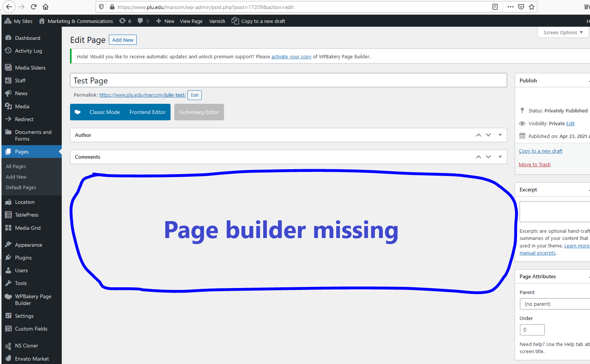
Task: Click the Excerpt text area
Action: tap(555, 212)
